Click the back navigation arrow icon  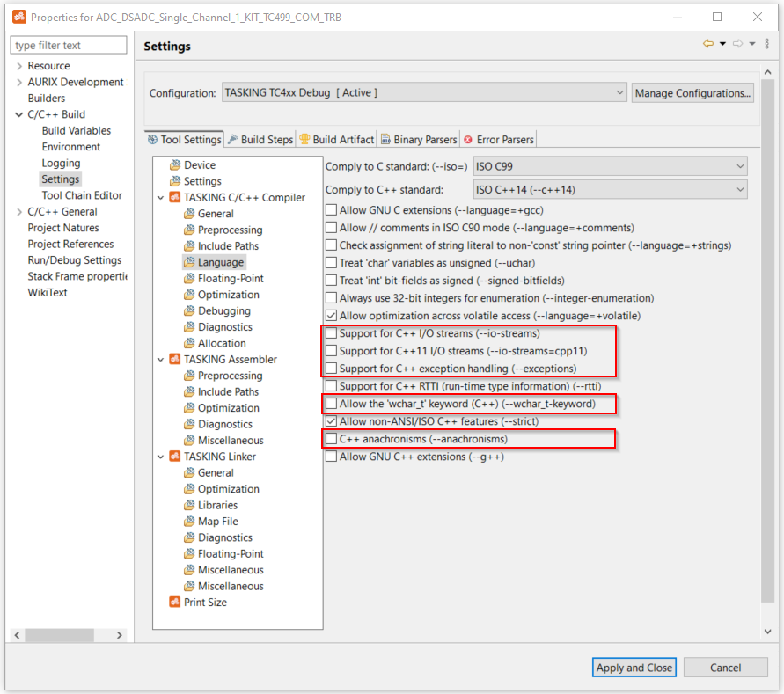coord(708,44)
